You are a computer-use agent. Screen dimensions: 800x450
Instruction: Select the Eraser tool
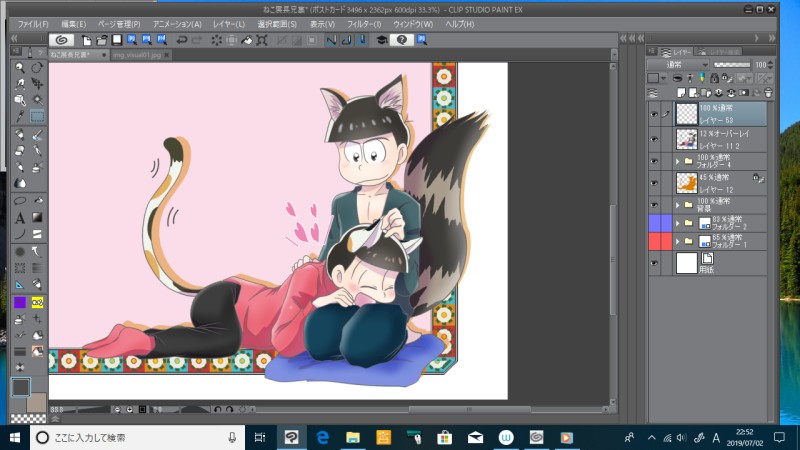point(20,151)
